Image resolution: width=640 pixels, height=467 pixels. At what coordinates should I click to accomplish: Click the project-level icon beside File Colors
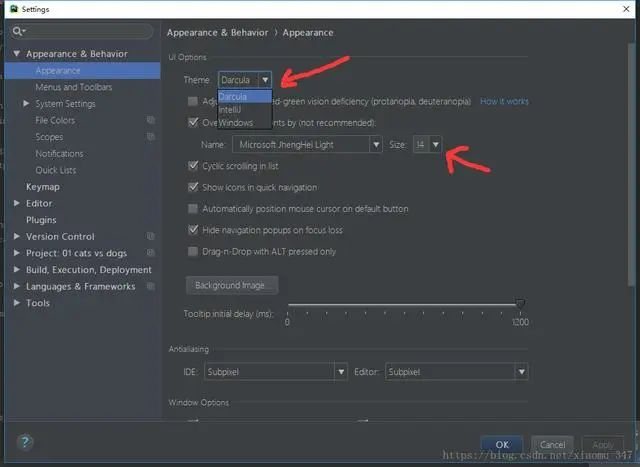151,120
